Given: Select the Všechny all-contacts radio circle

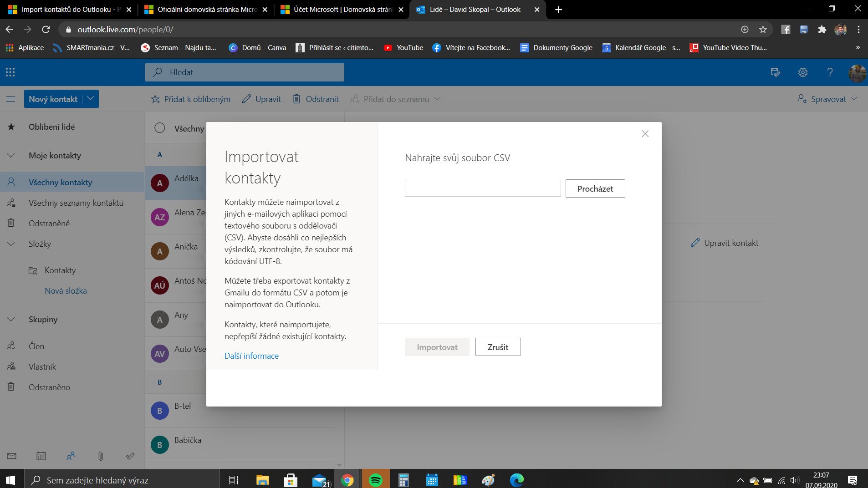Looking at the screenshot, I should (x=159, y=128).
